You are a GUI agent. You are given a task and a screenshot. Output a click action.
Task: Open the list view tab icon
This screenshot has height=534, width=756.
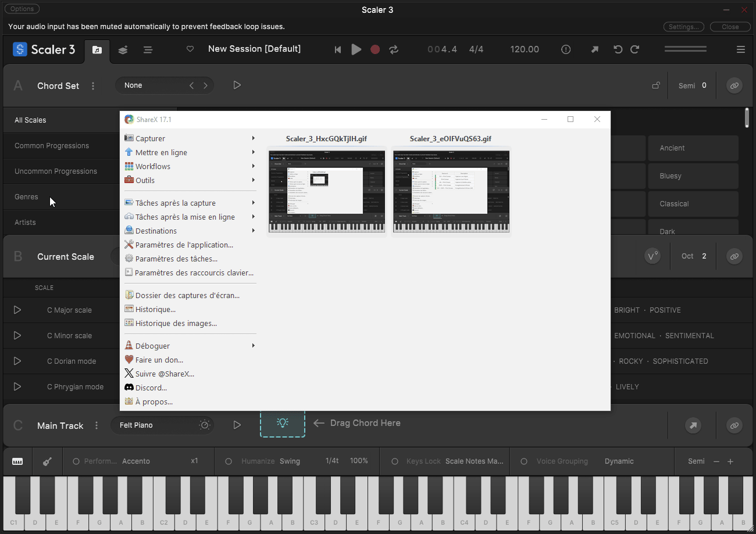coord(148,50)
